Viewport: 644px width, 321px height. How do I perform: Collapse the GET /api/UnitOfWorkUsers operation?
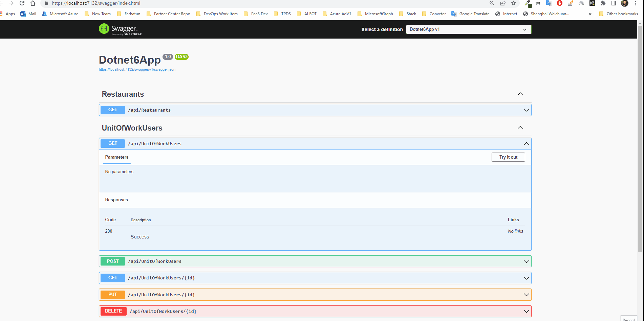click(315, 143)
